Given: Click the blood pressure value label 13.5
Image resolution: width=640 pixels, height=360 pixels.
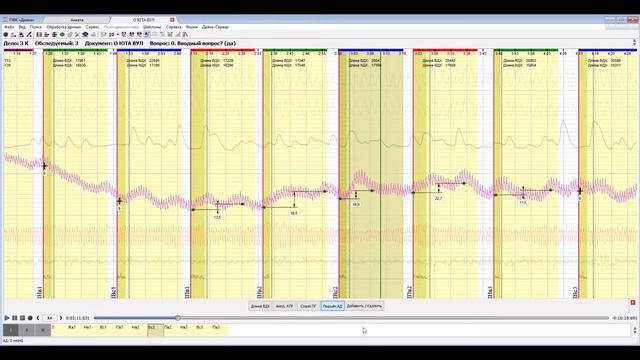Looking at the screenshot, I should click(x=217, y=217).
